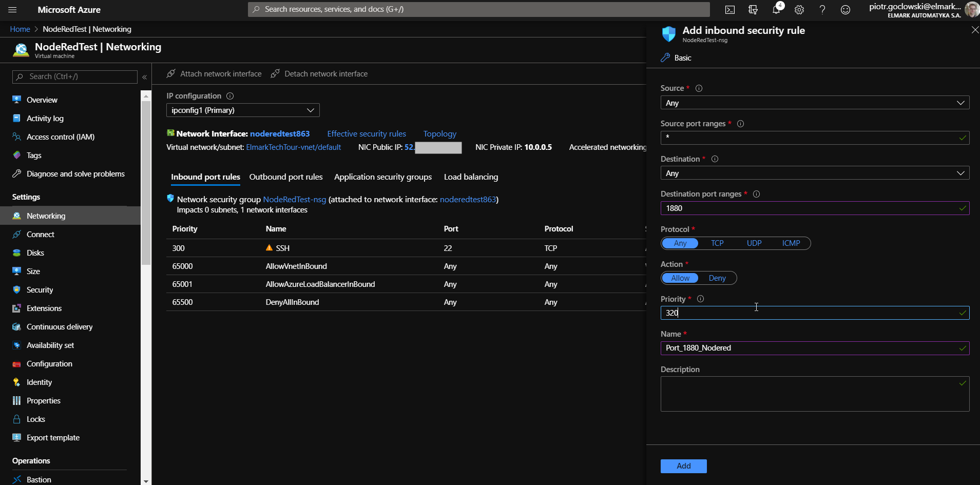Click the Source port ranges field

coord(815,138)
